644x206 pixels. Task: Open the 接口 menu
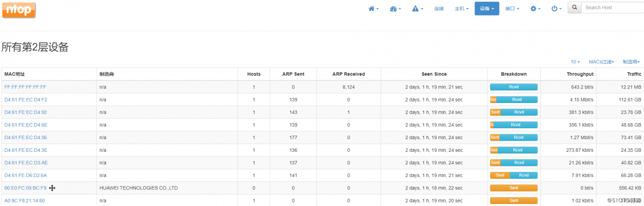(x=512, y=9)
